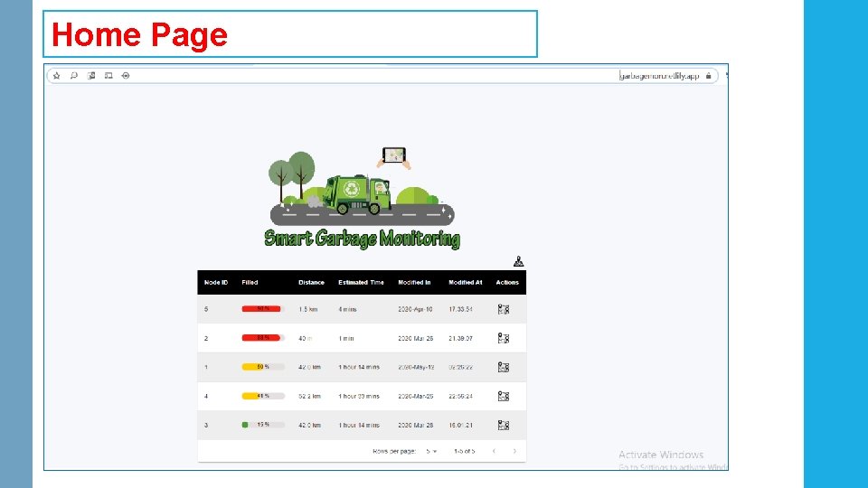Sort by Modified In column header

coord(414,282)
